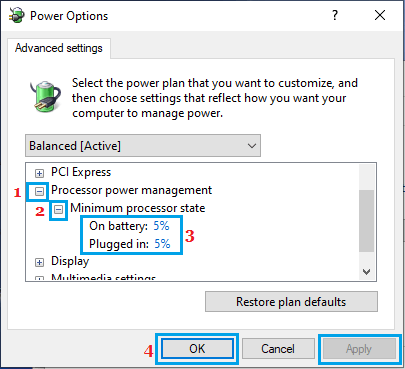The width and height of the screenshot is (405, 369).
Task: Expand the Display node
Action: pos(39,262)
